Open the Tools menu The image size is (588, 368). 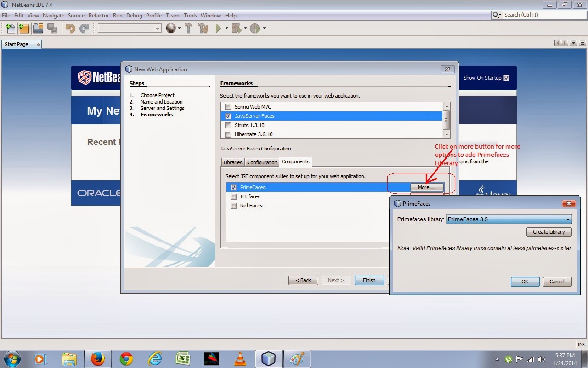coord(190,15)
